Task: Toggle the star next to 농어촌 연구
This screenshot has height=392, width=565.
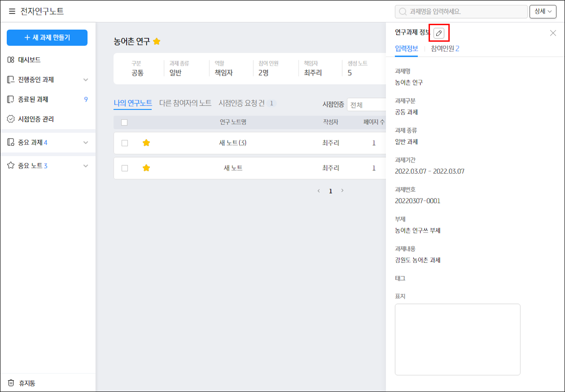Action: (157, 41)
